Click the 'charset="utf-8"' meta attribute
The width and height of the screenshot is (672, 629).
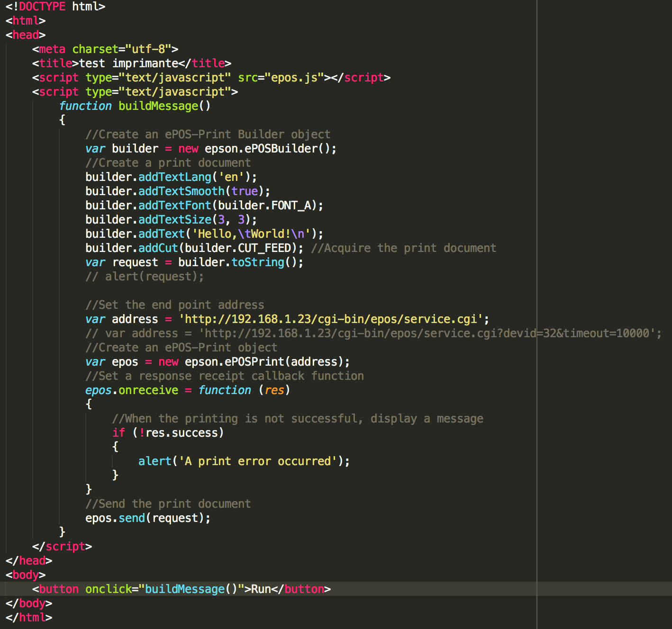click(x=122, y=49)
